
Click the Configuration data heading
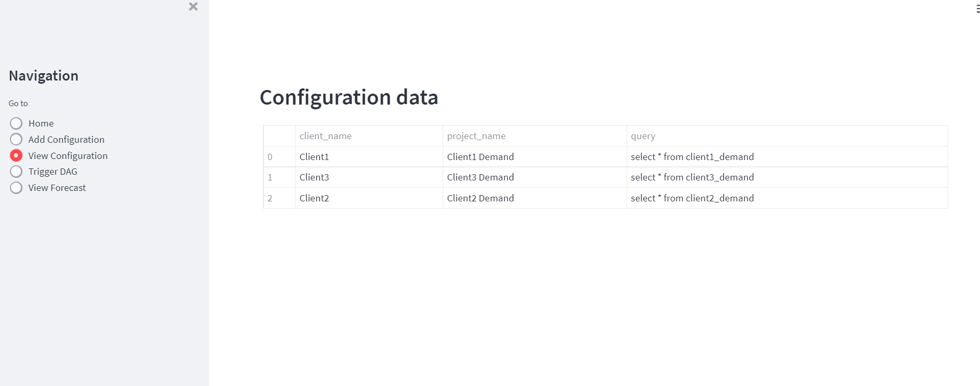click(349, 97)
